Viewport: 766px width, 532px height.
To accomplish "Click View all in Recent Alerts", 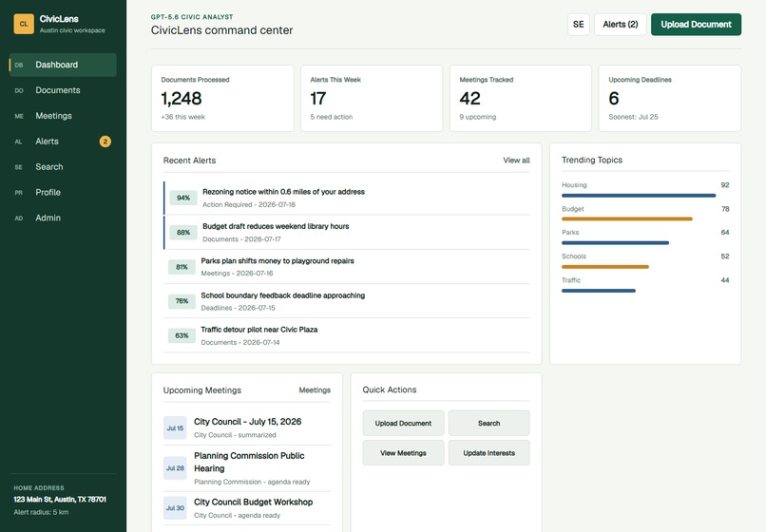I will [x=516, y=161].
